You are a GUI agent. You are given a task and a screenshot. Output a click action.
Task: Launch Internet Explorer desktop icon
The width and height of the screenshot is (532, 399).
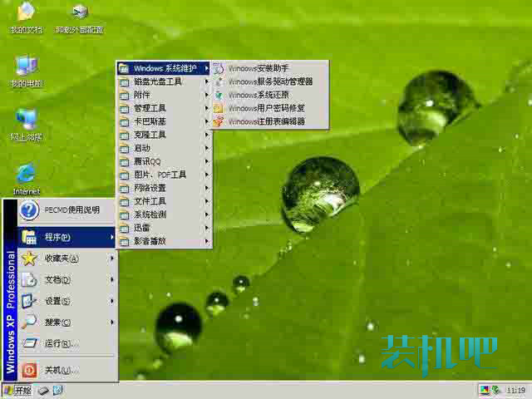(26, 174)
